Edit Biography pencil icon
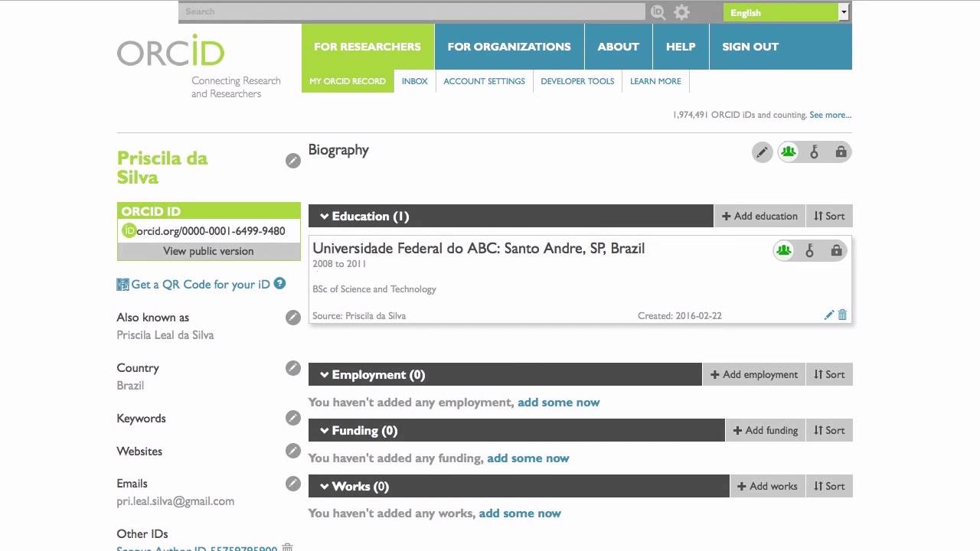 762,152
